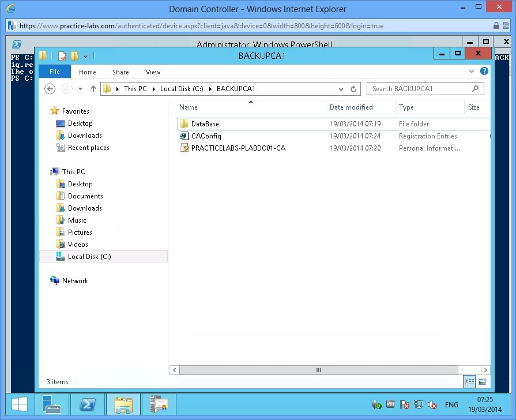Viewport: 516px width, 420px height.
Task: Click the Refresh icon in the address bar
Action: [354, 88]
